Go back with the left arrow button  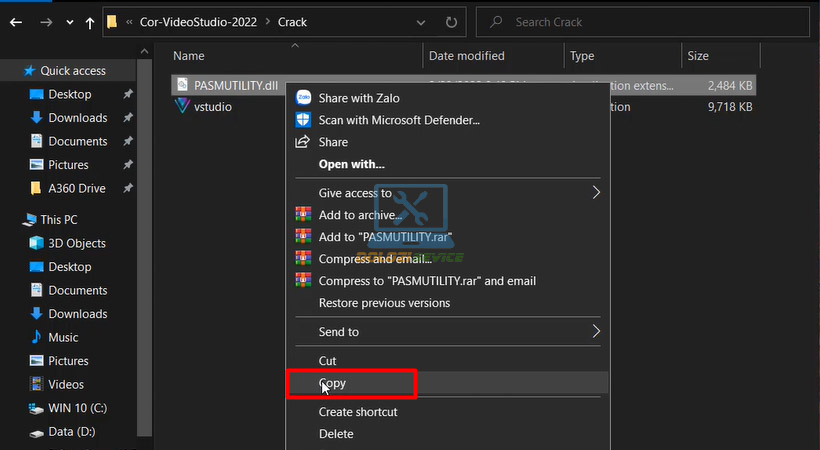point(16,22)
